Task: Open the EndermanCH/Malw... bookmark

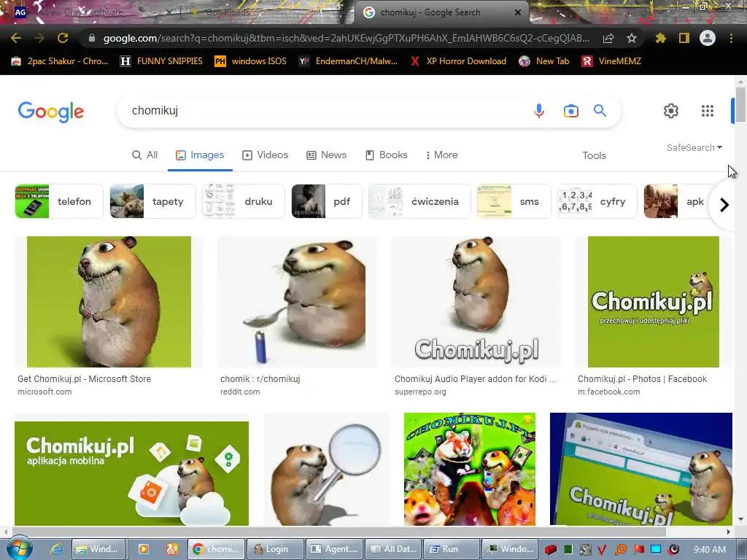Action: point(348,61)
